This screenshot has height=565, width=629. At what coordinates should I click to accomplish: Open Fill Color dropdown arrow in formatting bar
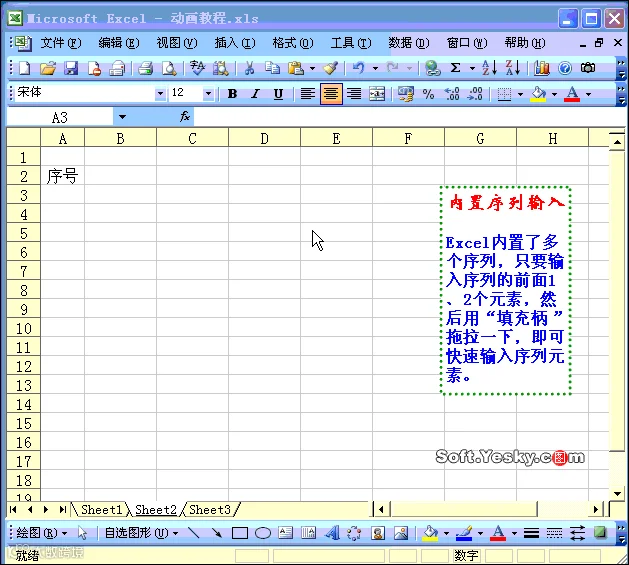click(x=554, y=94)
